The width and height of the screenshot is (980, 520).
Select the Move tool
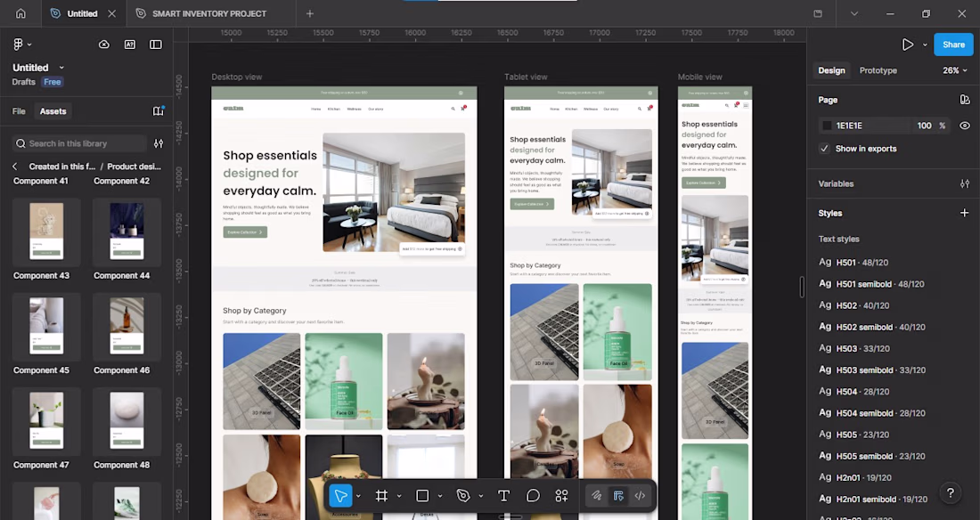click(x=340, y=496)
